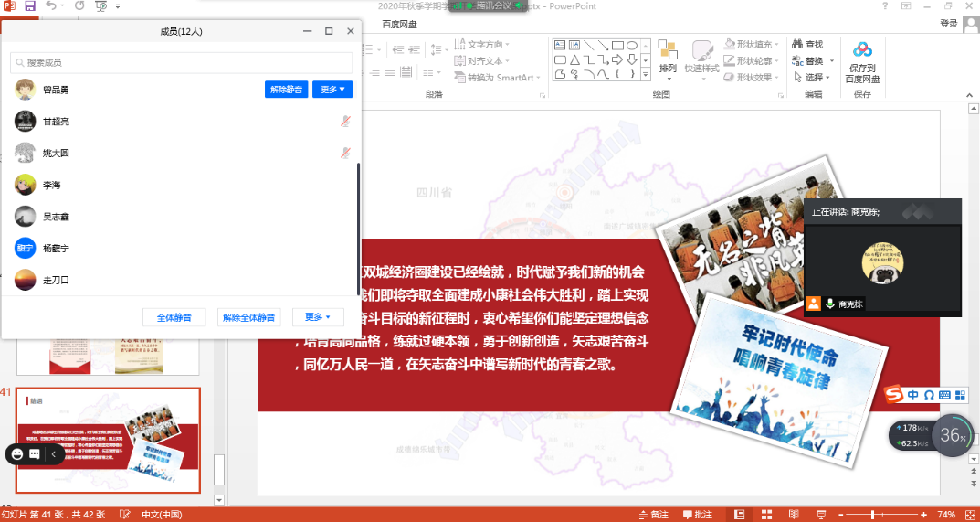The width and height of the screenshot is (980, 522).
Task: Open the emoji reaction button in the floating bar
Action: click(x=16, y=454)
